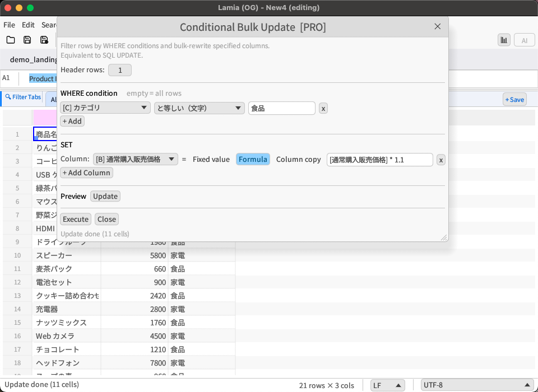Open the chart icon at top right
The height and width of the screenshot is (392, 538).
pos(504,40)
